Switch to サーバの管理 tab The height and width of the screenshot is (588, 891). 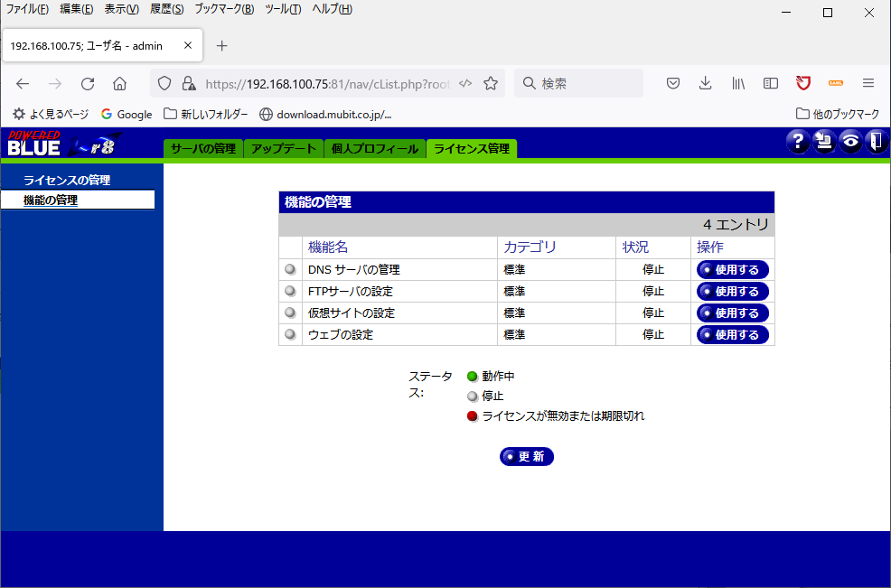tap(203, 149)
